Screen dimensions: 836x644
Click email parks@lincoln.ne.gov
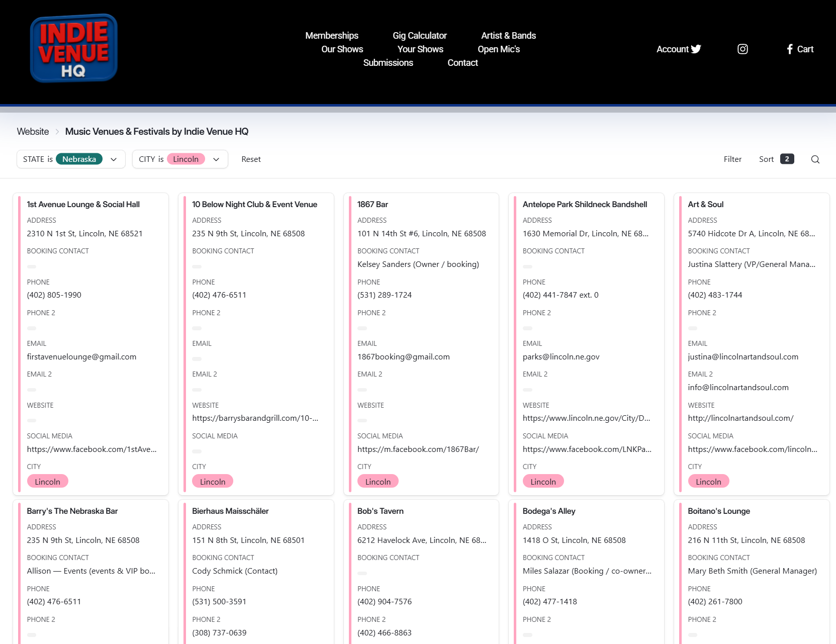point(561,357)
